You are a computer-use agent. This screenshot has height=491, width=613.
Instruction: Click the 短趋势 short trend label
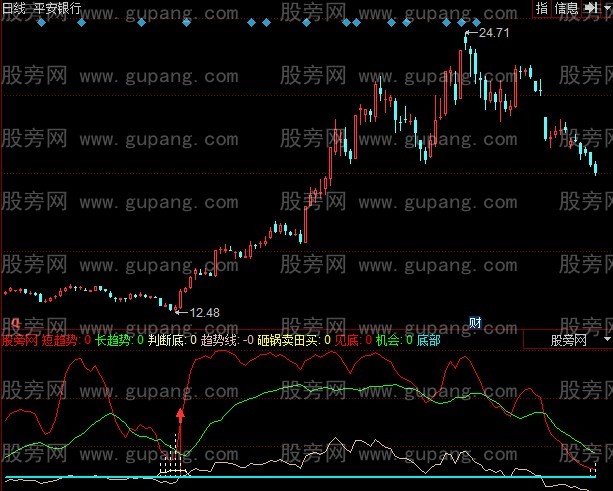pos(62,340)
